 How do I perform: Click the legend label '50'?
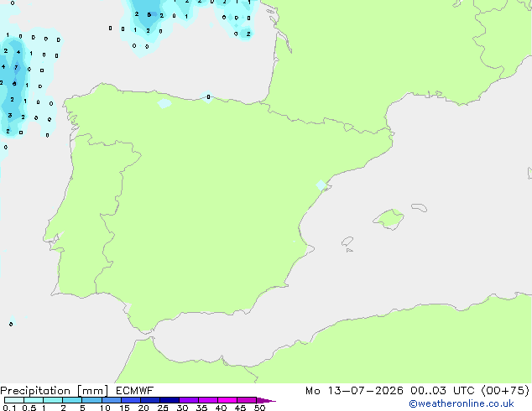[x=259, y=408]
